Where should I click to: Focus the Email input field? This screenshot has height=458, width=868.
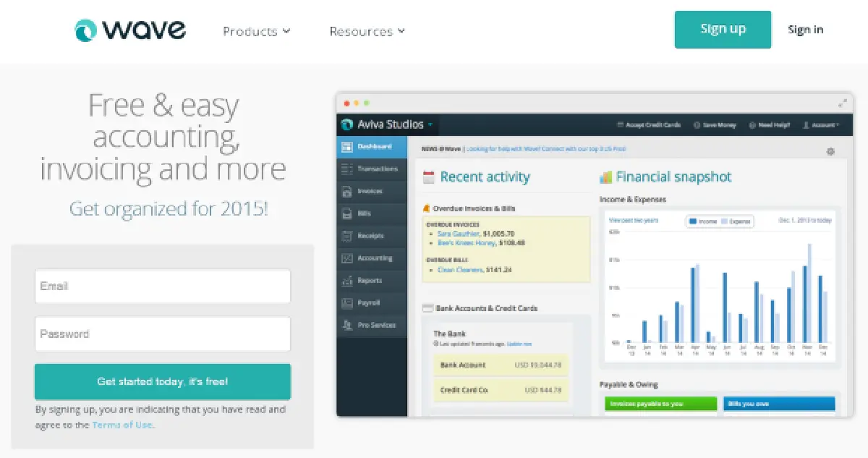(x=163, y=287)
